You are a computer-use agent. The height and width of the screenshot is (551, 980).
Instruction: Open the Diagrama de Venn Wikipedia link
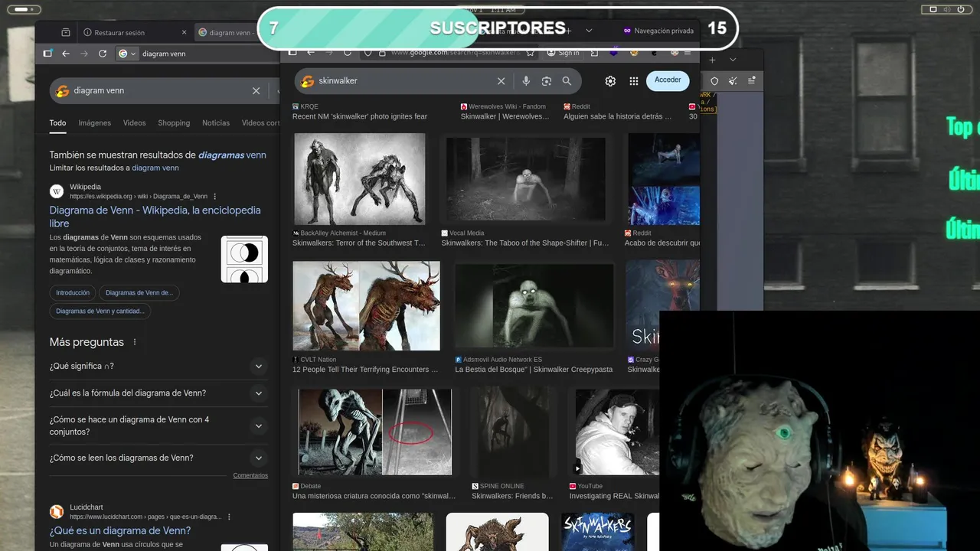155,217
